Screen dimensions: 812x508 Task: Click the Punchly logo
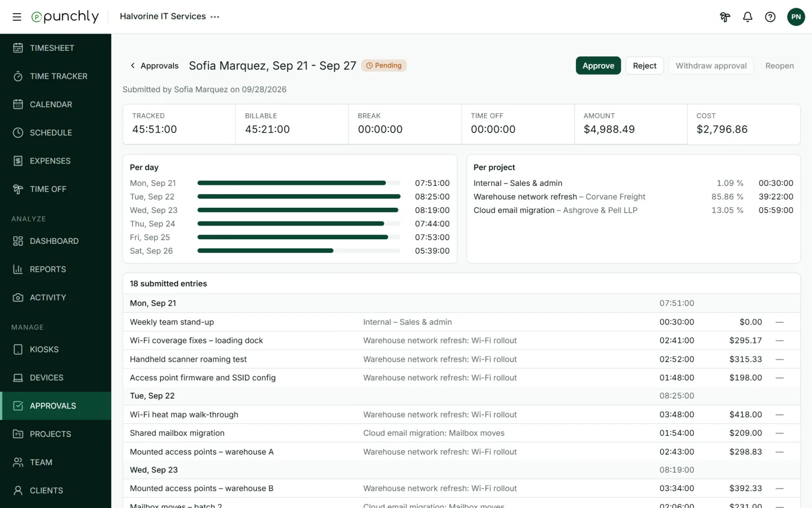click(65, 17)
